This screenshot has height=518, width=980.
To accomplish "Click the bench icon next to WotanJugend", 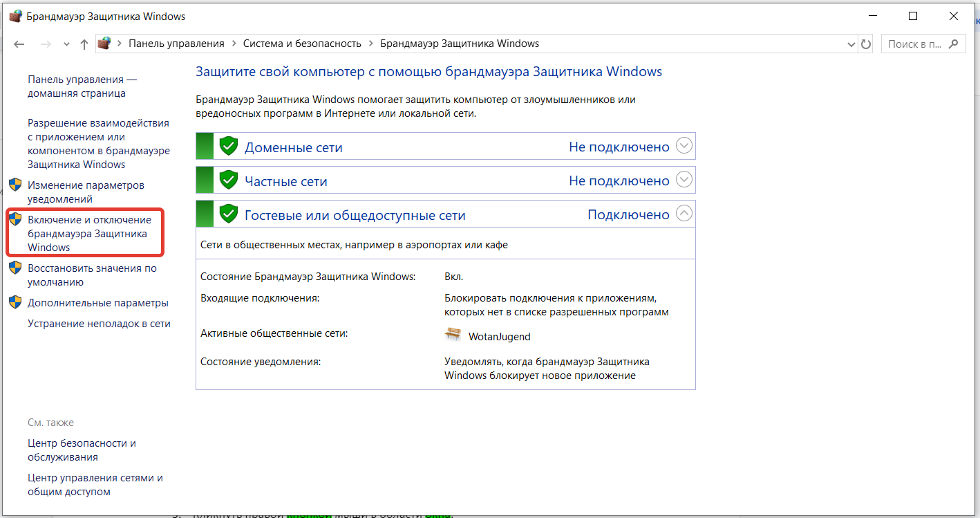I will point(453,334).
